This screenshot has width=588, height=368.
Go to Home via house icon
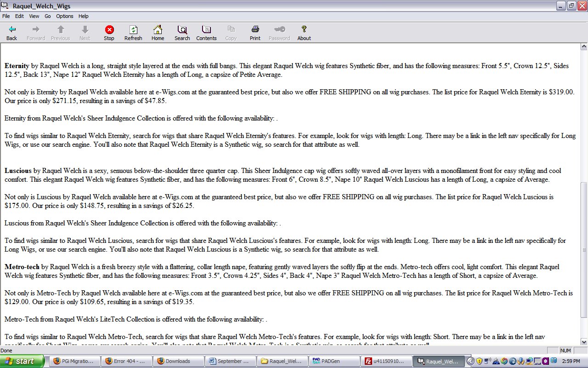(x=158, y=29)
